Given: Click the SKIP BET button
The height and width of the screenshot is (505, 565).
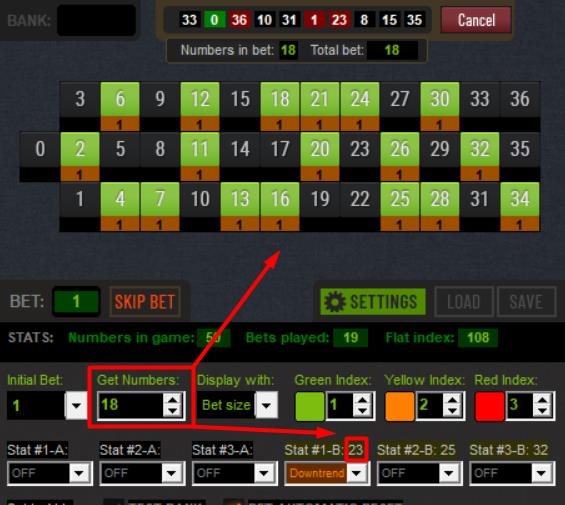Looking at the screenshot, I should [x=144, y=302].
